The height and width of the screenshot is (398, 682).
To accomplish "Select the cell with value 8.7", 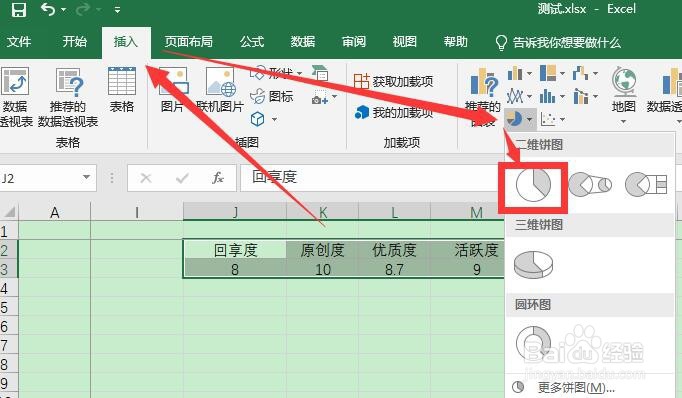I will [394, 269].
